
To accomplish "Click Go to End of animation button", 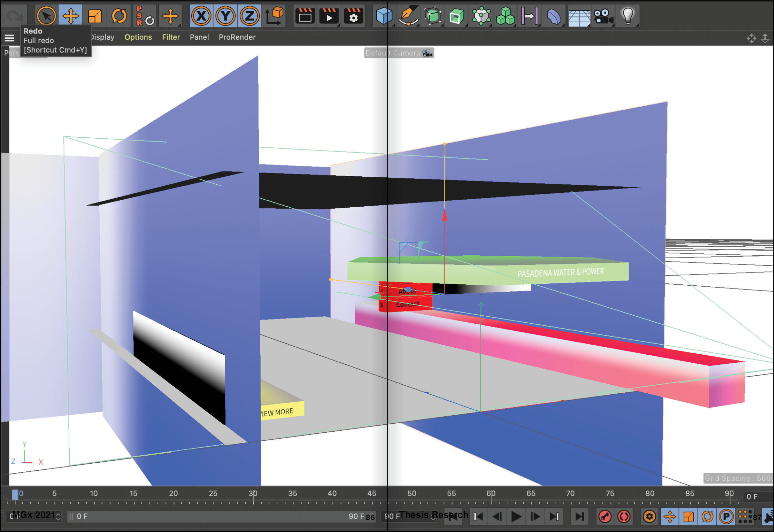I will (x=579, y=517).
